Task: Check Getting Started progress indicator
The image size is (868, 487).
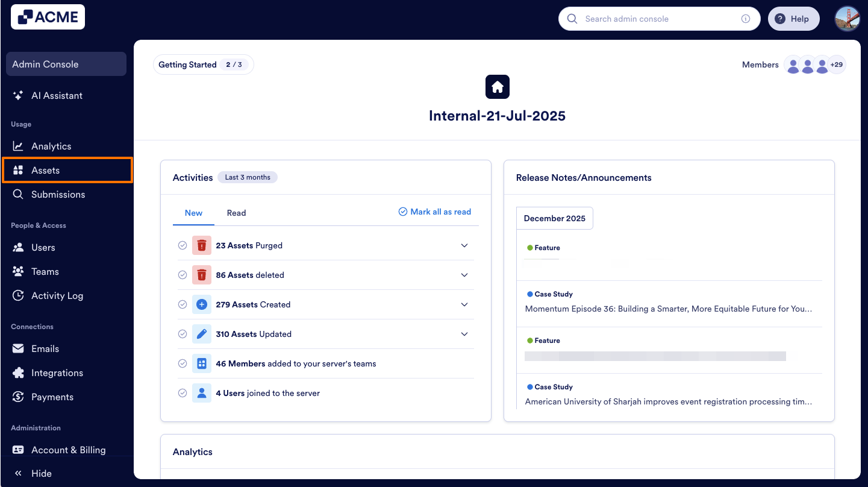Action: (x=203, y=64)
